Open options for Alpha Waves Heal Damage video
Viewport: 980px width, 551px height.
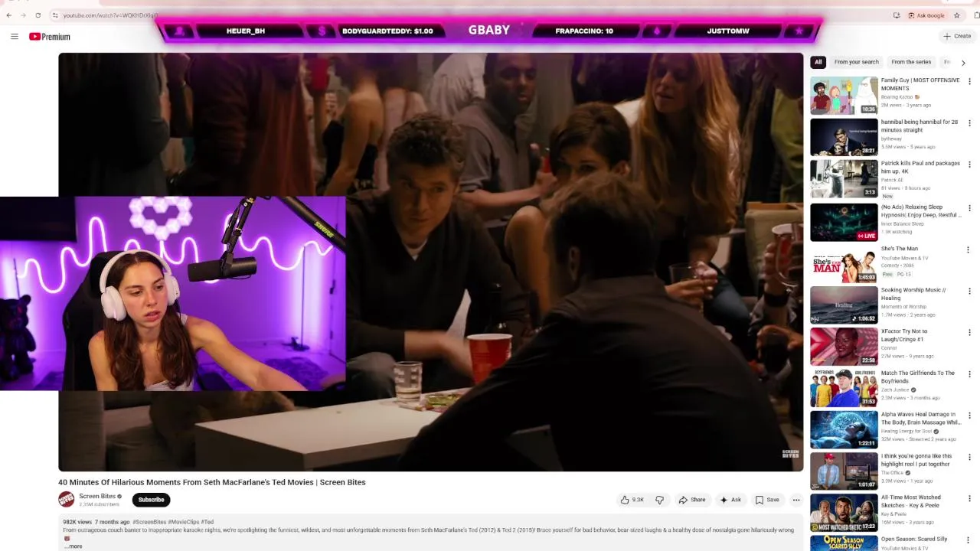(x=969, y=416)
